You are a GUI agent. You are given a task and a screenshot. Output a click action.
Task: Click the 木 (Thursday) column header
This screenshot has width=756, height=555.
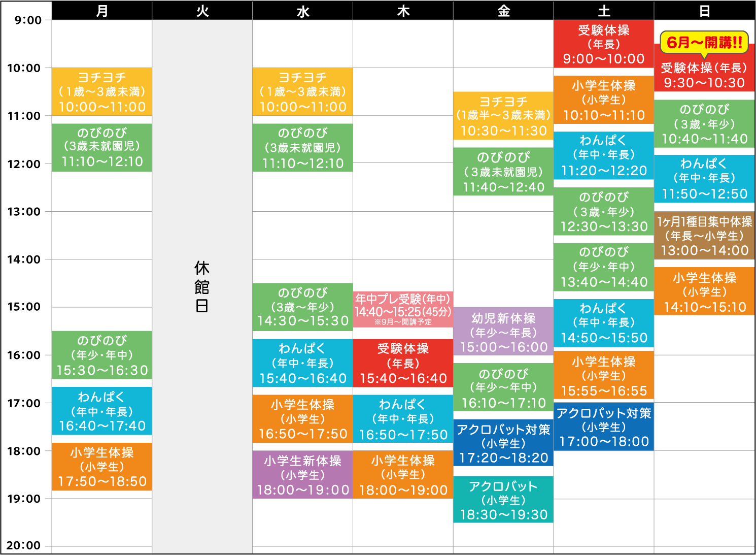point(403,11)
